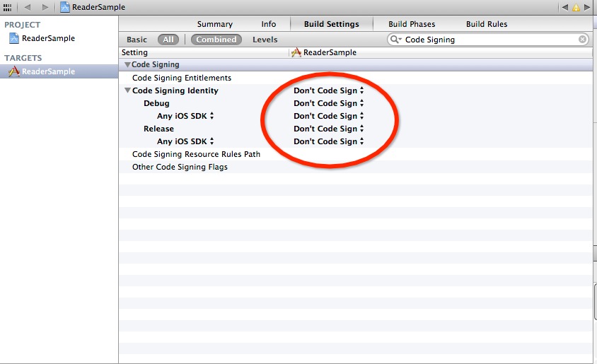The width and height of the screenshot is (597, 364).
Task: Switch to Summary tab
Action: tap(215, 24)
